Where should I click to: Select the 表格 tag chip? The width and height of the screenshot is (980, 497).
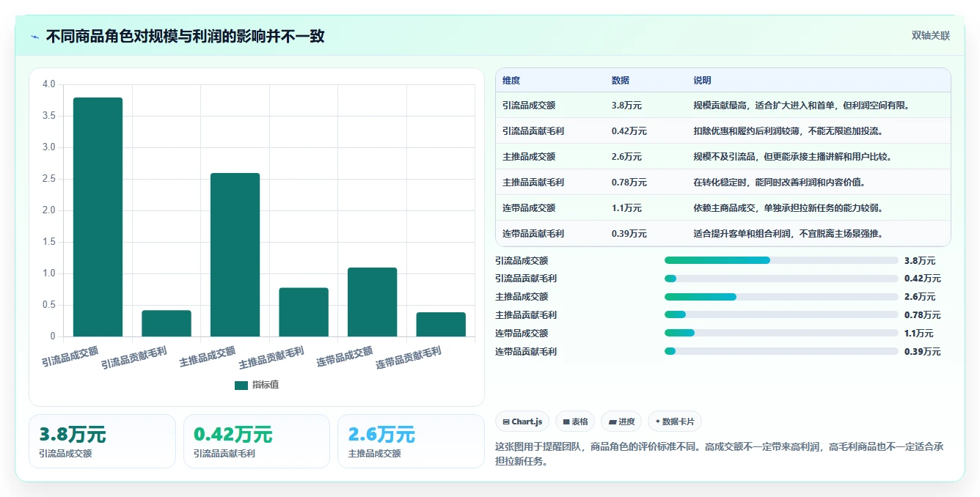click(575, 421)
